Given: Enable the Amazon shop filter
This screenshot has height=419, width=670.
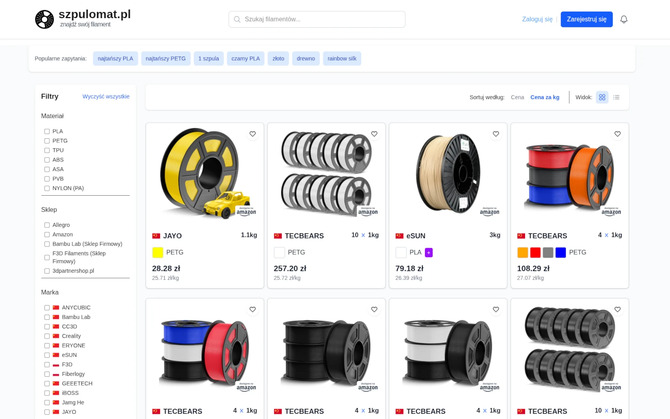Looking at the screenshot, I should [47, 234].
